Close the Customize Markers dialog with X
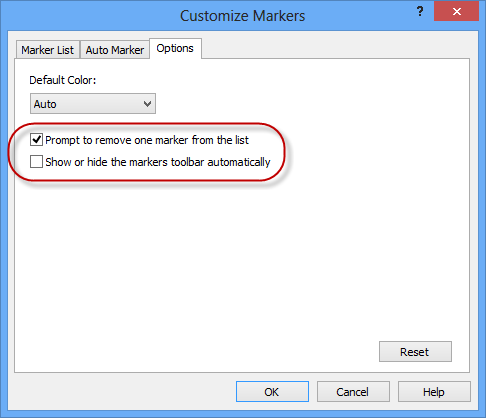Image resolution: width=486 pixels, height=418 pixels. 456,11
